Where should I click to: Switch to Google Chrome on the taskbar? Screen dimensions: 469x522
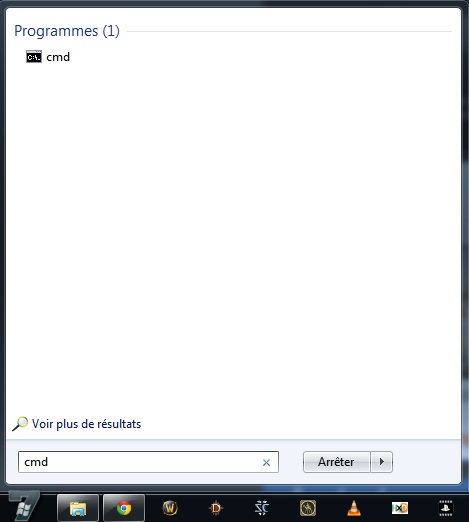tap(124, 508)
